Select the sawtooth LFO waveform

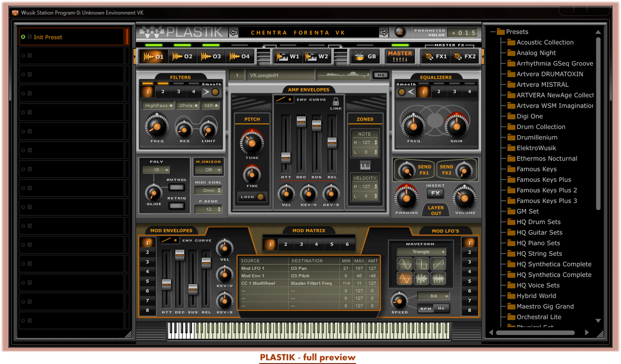click(x=438, y=264)
